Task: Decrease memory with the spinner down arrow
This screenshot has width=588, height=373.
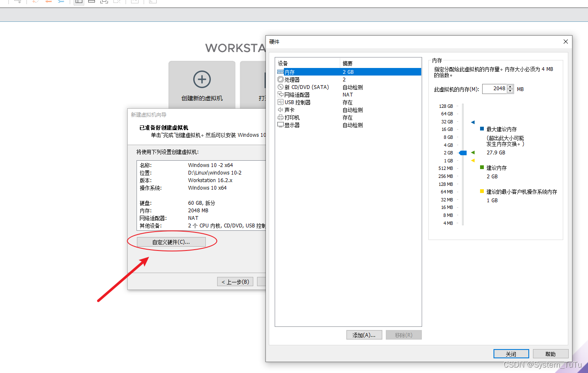Action: (x=510, y=91)
